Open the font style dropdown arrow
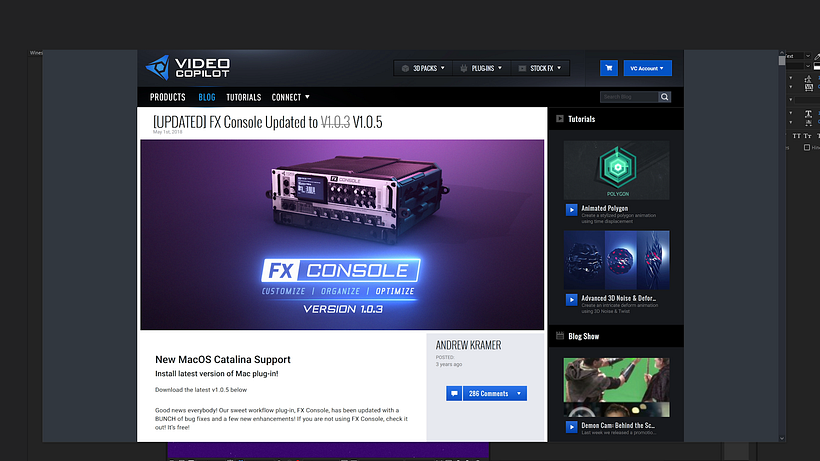 808,66
